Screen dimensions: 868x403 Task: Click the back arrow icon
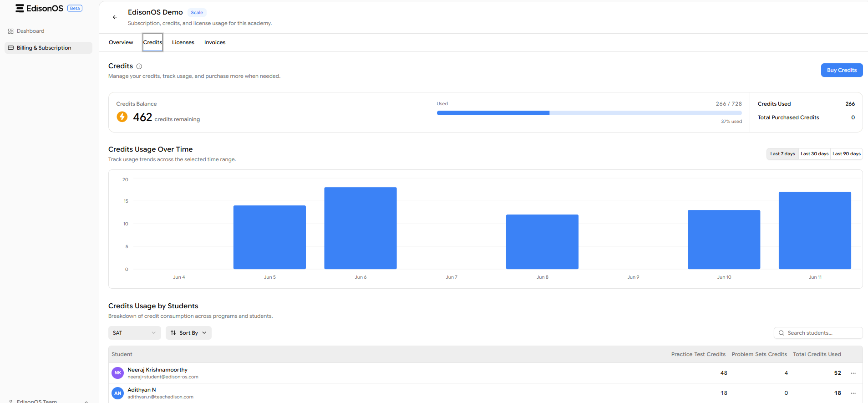pyautogui.click(x=115, y=17)
